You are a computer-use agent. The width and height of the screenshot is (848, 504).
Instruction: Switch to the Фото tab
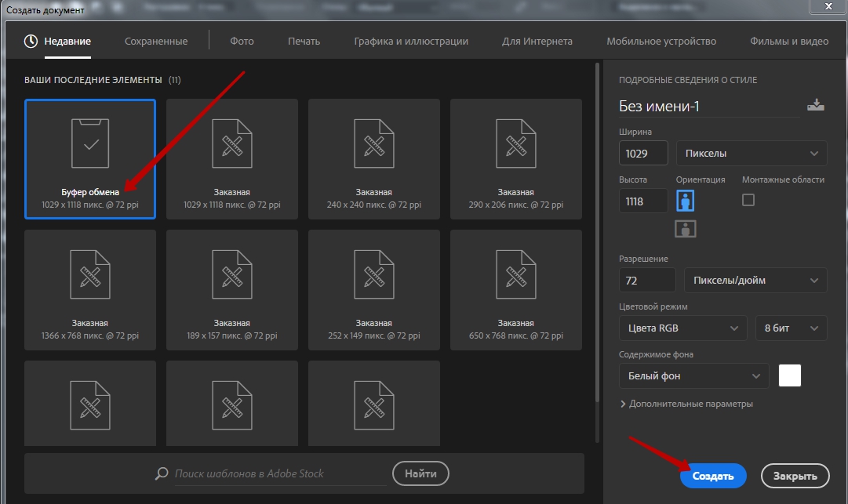(242, 41)
